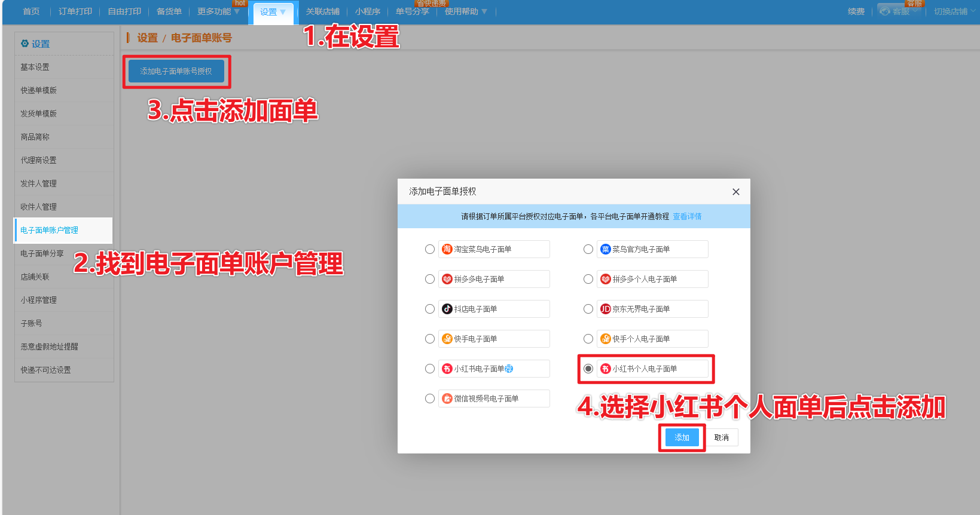This screenshot has height=515, width=980.
Task: Click the 取消 button in dialog
Action: (722, 437)
